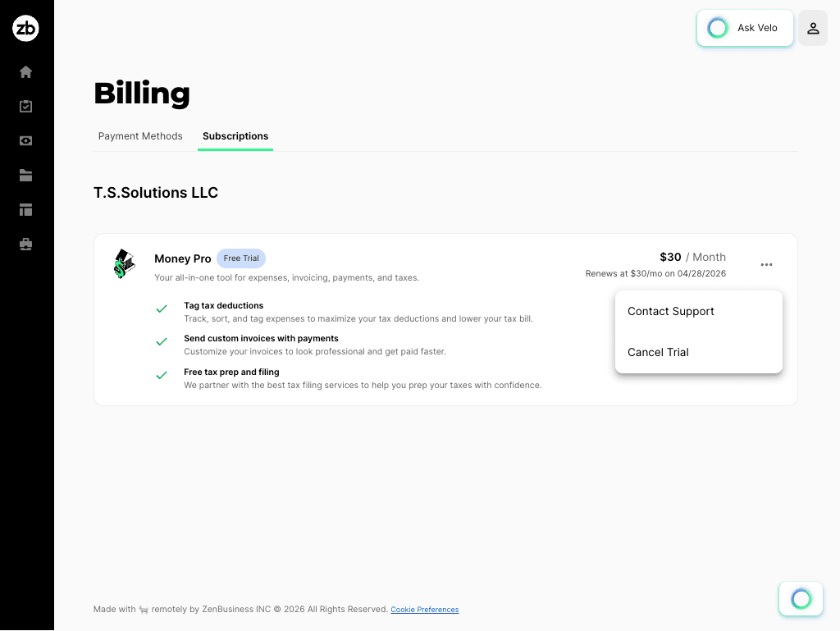The height and width of the screenshot is (631, 840).
Task: Click the Free Trial badge
Action: (x=240, y=258)
